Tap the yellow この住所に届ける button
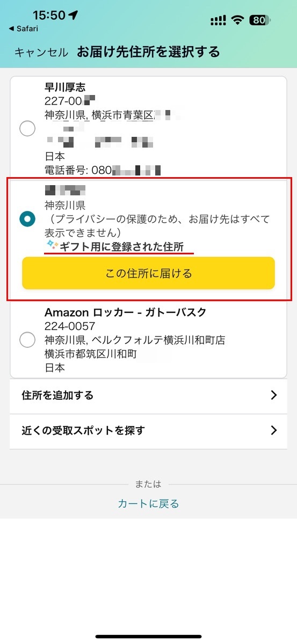Image resolution: width=297 pixels, height=644 pixels. click(x=148, y=273)
